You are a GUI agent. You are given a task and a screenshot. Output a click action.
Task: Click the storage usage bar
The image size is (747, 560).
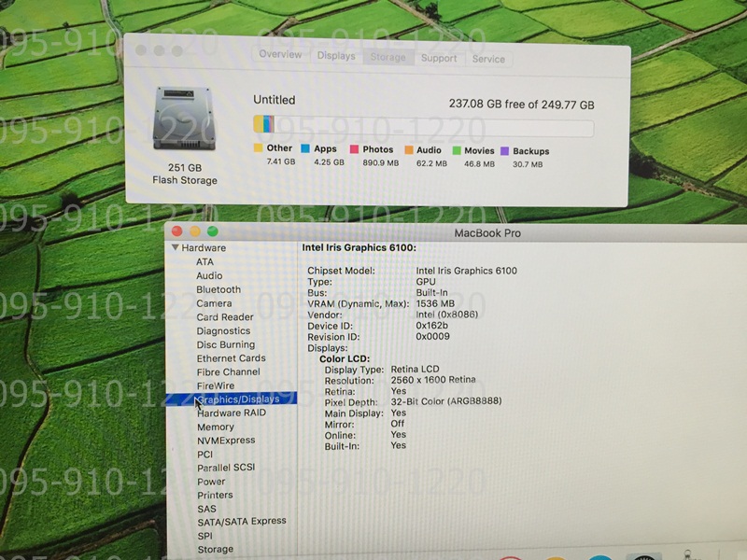pyautogui.click(x=423, y=126)
